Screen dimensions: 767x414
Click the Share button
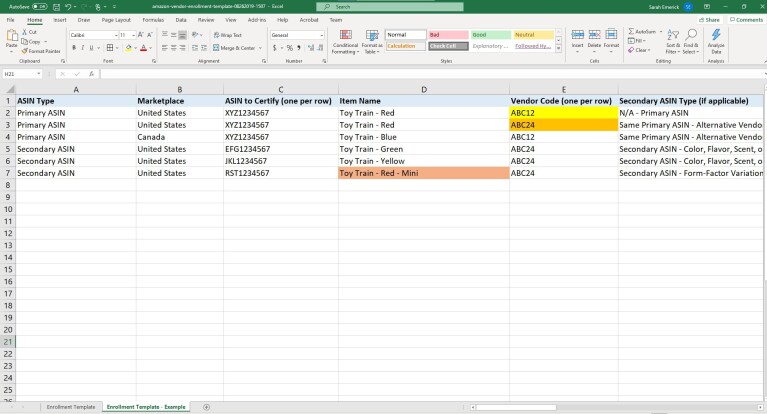pos(711,19)
